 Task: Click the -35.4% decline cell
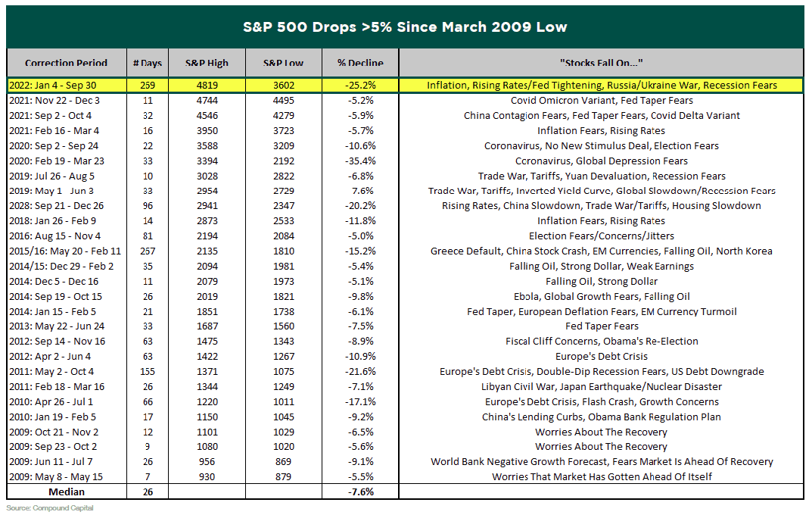tap(359, 161)
